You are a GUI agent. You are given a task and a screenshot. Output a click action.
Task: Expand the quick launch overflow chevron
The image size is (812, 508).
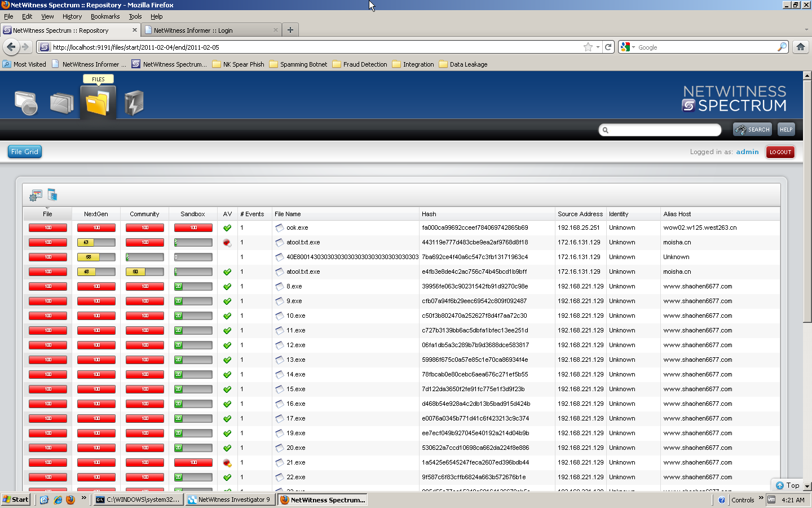point(84,498)
